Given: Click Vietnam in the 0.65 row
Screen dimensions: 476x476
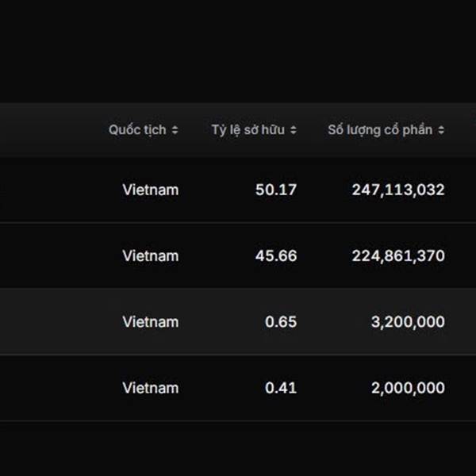Looking at the screenshot, I should [151, 322].
